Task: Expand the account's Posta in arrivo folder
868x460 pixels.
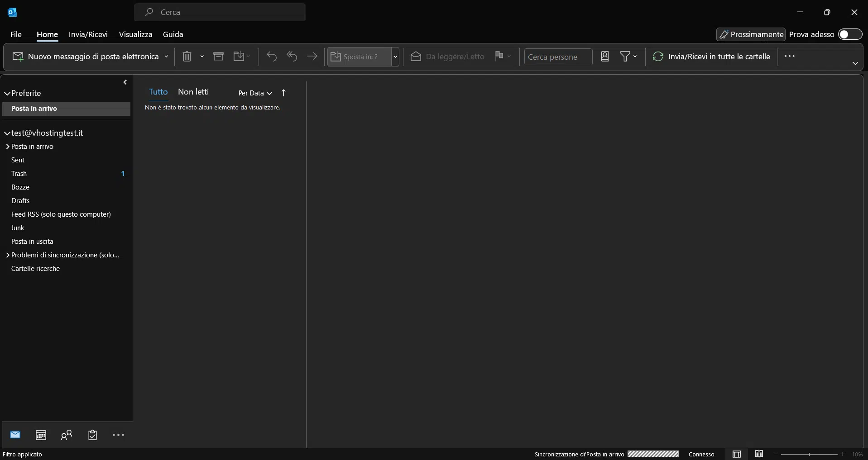Action: click(x=8, y=147)
